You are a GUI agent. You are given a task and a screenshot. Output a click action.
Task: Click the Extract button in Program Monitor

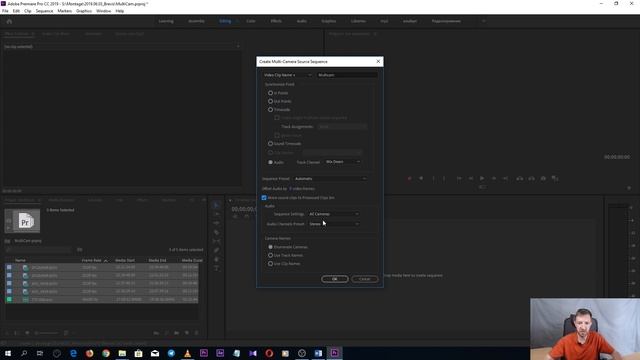[x=531, y=178]
